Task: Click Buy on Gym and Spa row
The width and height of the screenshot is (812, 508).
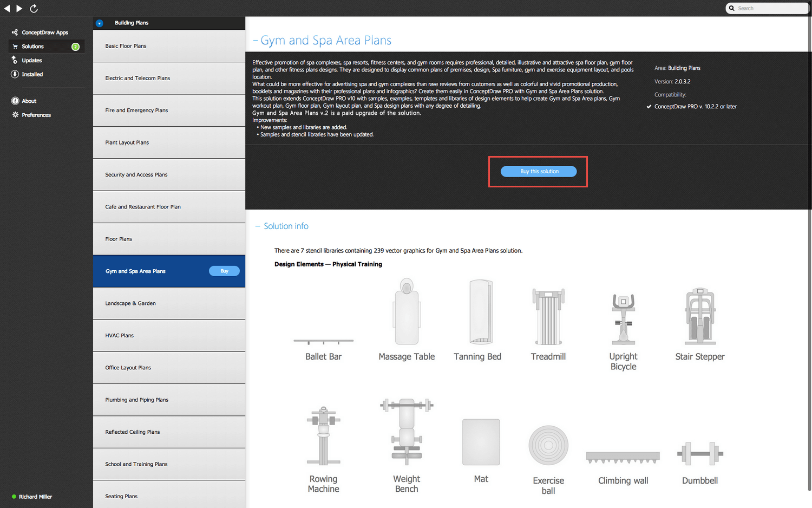Action: click(x=224, y=271)
